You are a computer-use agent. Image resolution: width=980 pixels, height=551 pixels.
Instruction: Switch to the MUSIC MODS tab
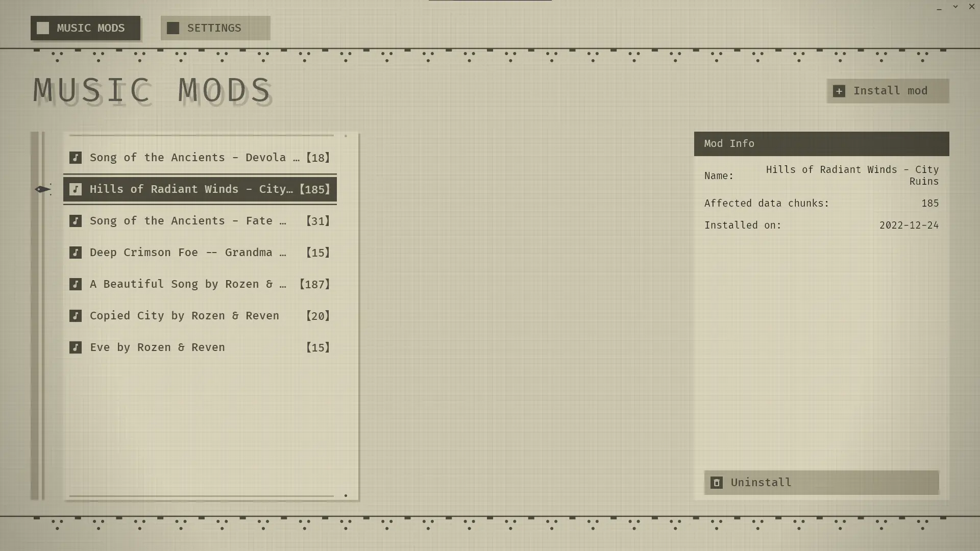tap(85, 28)
